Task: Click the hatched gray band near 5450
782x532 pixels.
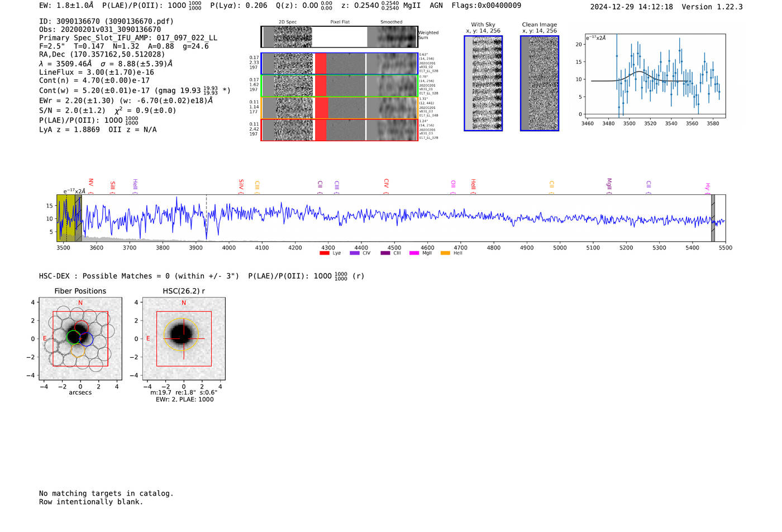Action: (x=713, y=218)
